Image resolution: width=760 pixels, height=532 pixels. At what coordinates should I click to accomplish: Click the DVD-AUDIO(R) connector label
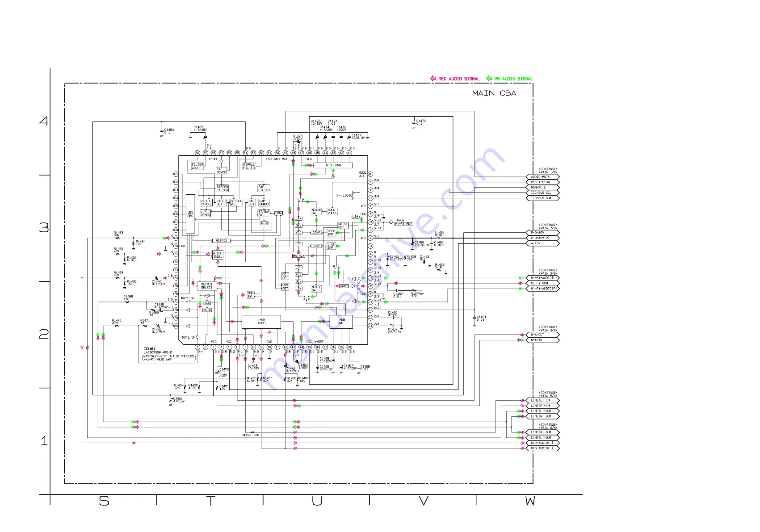[542, 443]
